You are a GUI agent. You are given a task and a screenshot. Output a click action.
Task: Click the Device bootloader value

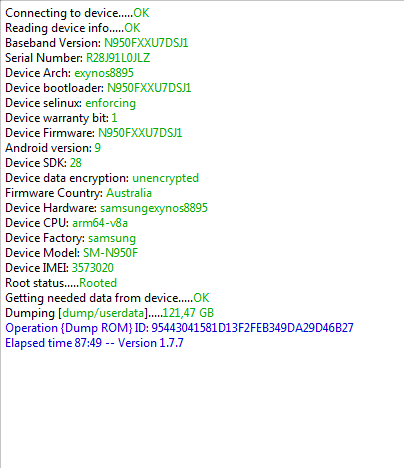pos(149,88)
